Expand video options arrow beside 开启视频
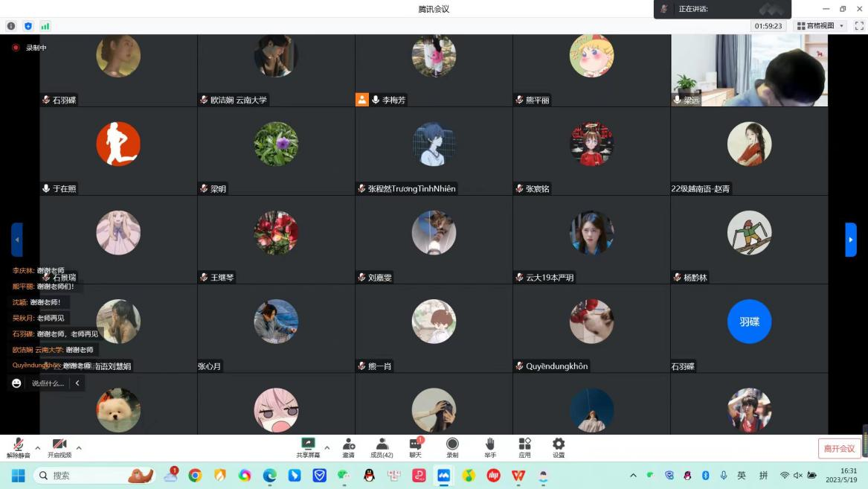 click(x=79, y=448)
